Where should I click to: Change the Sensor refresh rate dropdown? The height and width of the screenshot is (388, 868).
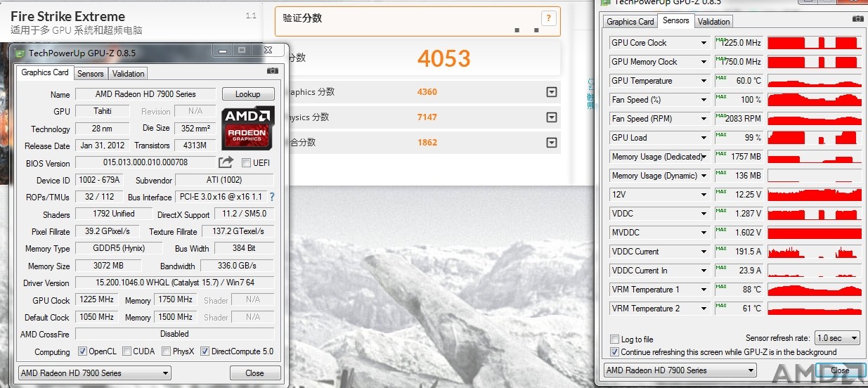point(837,338)
